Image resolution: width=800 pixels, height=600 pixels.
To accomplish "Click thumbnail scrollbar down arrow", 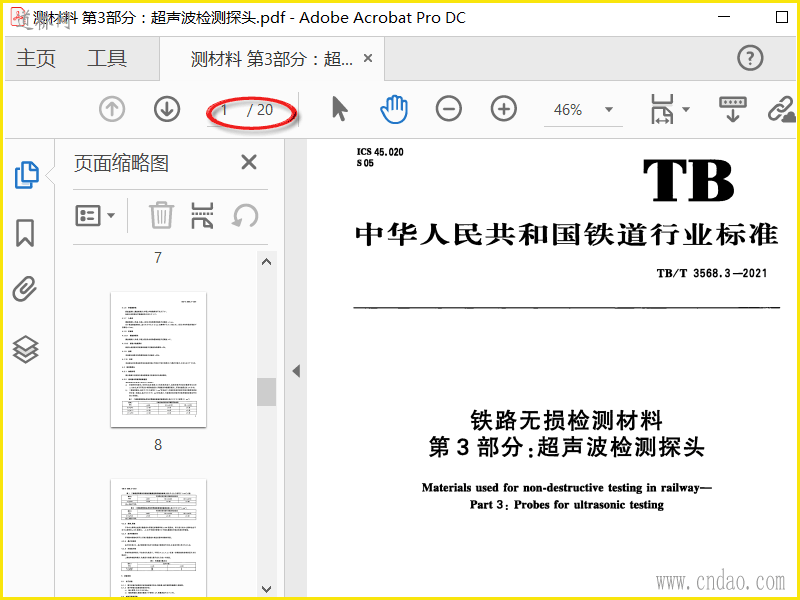I will pos(266,589).
